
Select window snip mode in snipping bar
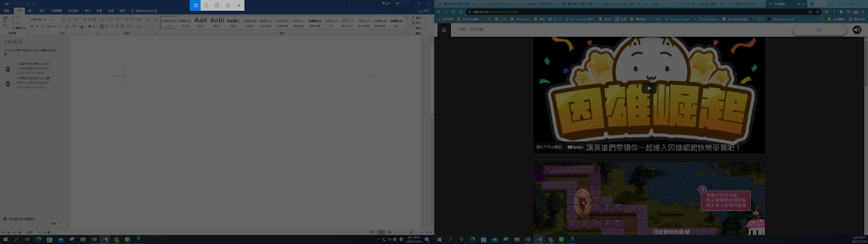(217, 5)
